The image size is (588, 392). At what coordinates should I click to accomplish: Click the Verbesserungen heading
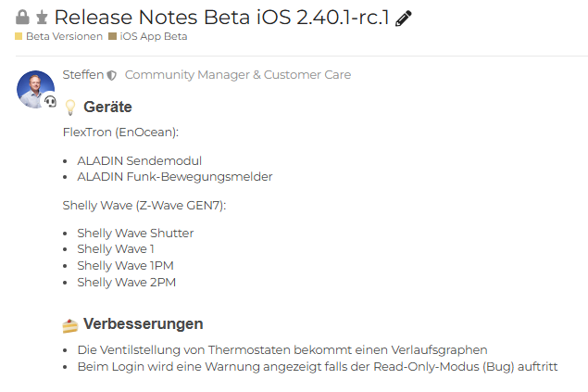click(143, 324)
